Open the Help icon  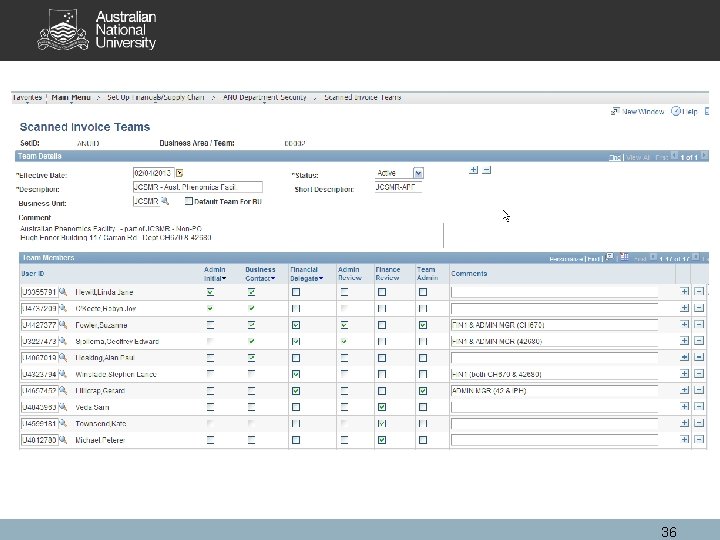point(675,111)
